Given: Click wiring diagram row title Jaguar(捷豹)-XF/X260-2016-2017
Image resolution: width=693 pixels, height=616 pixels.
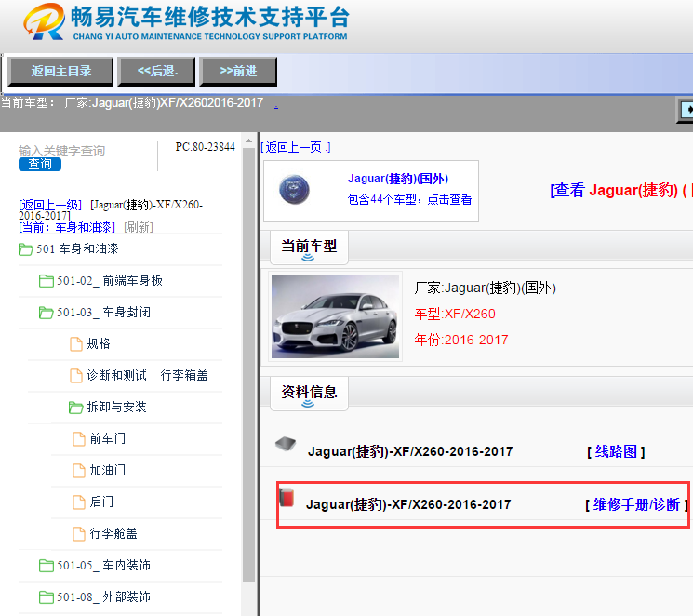Looking at the screenshot, I should 410,451.
